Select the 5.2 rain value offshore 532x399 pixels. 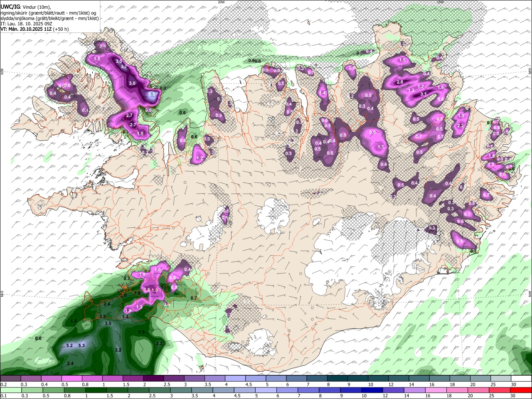click(x=69, y=345)
